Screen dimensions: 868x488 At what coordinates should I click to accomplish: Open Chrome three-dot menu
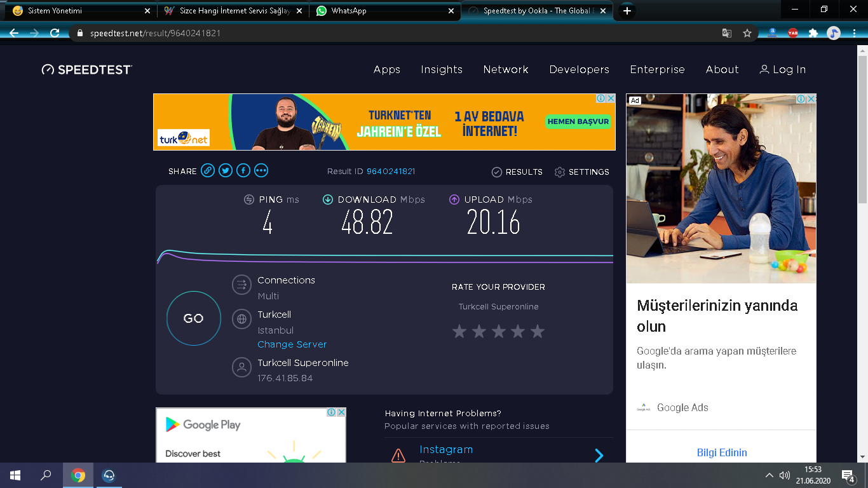854,33
